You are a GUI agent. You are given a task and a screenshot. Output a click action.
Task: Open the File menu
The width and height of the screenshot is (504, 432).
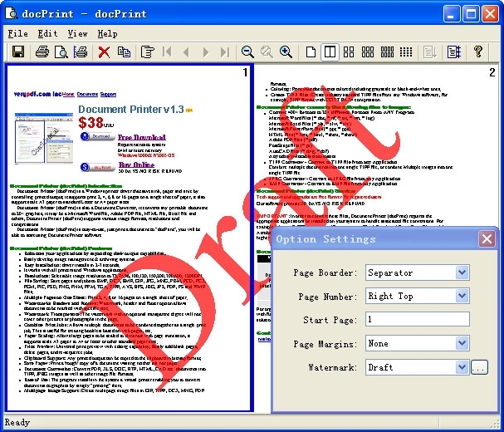coord(17,33)
